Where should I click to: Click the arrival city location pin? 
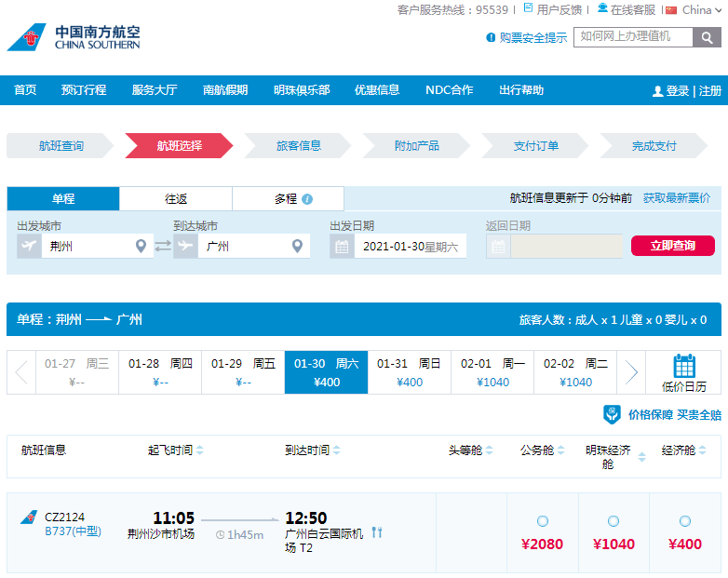point(297,246)
